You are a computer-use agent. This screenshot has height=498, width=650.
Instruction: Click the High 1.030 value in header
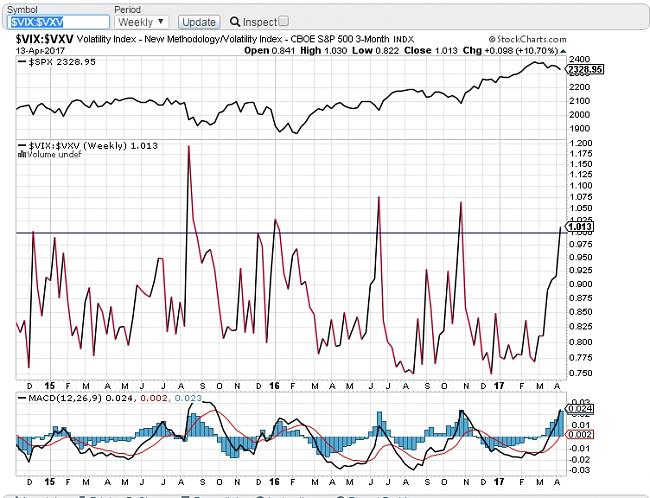pyautogui.click(x=323, y=51)
